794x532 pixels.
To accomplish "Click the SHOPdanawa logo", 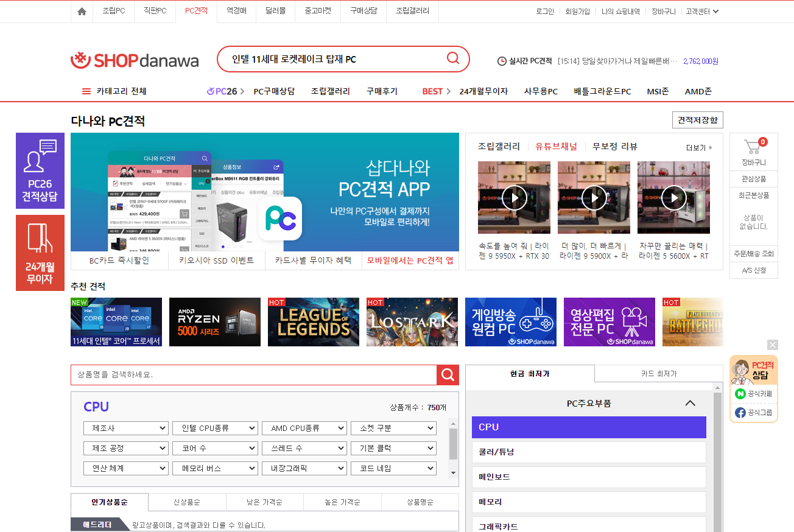I will tap(135, 60).
